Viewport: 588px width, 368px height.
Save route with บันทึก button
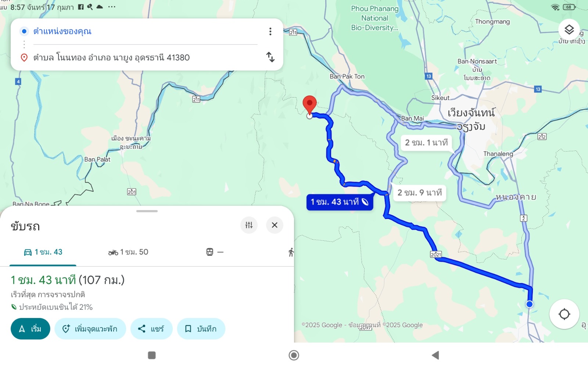(x=201, y=329)
